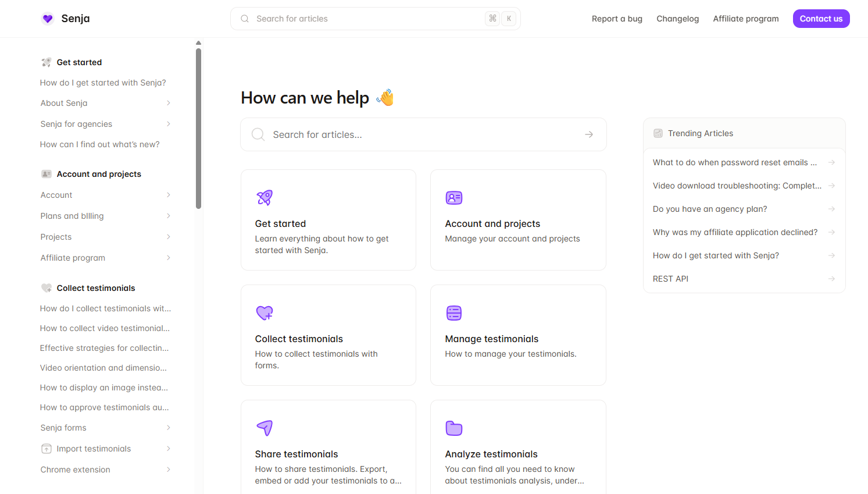The height and width of the screenshot is (494, 868).
Task: Open How do I collect testimonials with article
Action: point(105,308)
